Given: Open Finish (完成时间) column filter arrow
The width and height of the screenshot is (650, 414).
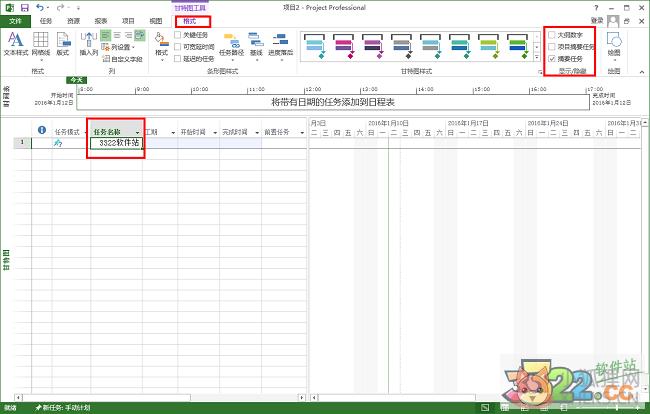Looking at the screenshot, I should coord(257,133).
